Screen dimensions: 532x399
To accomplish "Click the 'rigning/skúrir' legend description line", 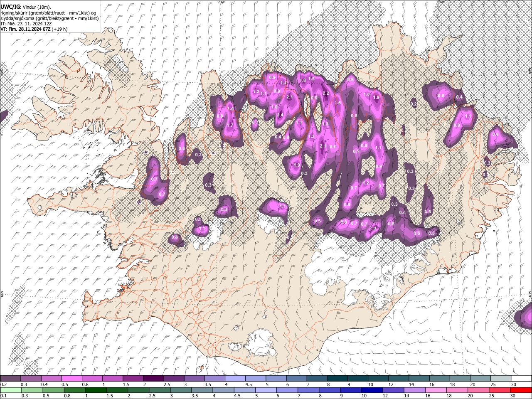I will pos(48,13).
